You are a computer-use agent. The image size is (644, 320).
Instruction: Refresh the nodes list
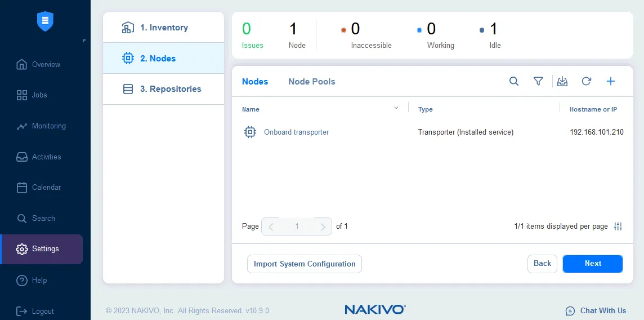(586, 82)
